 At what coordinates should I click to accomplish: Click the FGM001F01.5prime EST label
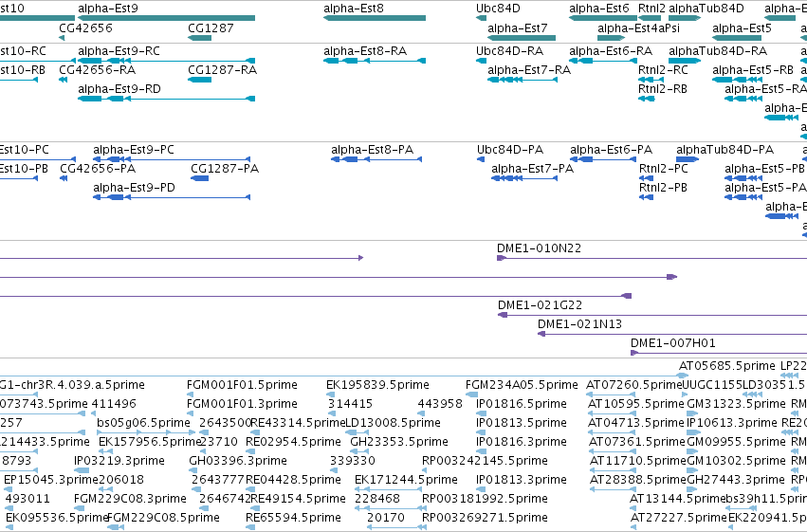coord(242,385)
